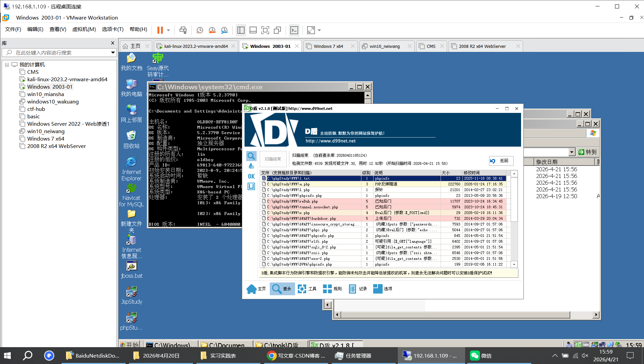Collapse the 我的计算机 tree node
The height and width of the screenshot is (364, 644).
(x=7, y=64)
